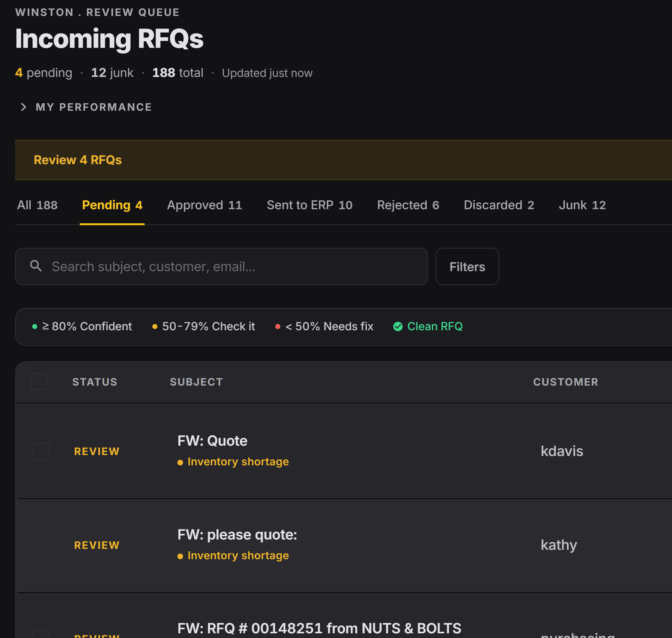Sort by the STATUS column header
This screenshot has width=672, height=638.
point(95,382)
